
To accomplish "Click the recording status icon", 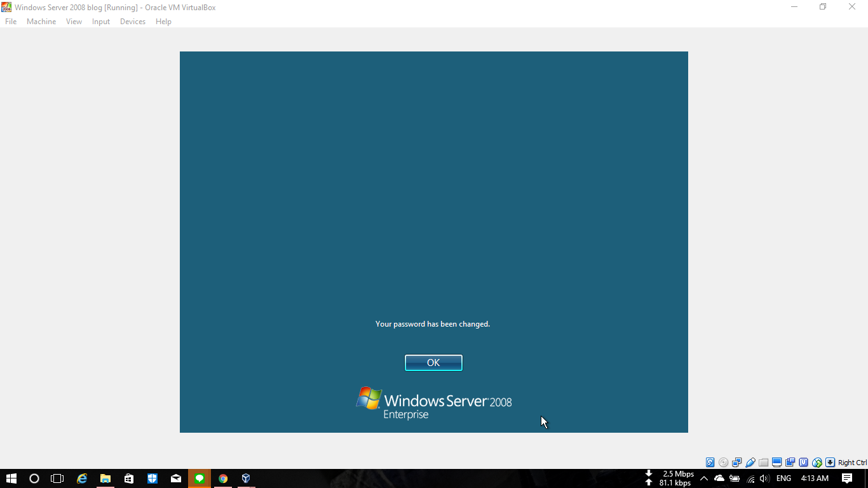I will tap(790, 463).
